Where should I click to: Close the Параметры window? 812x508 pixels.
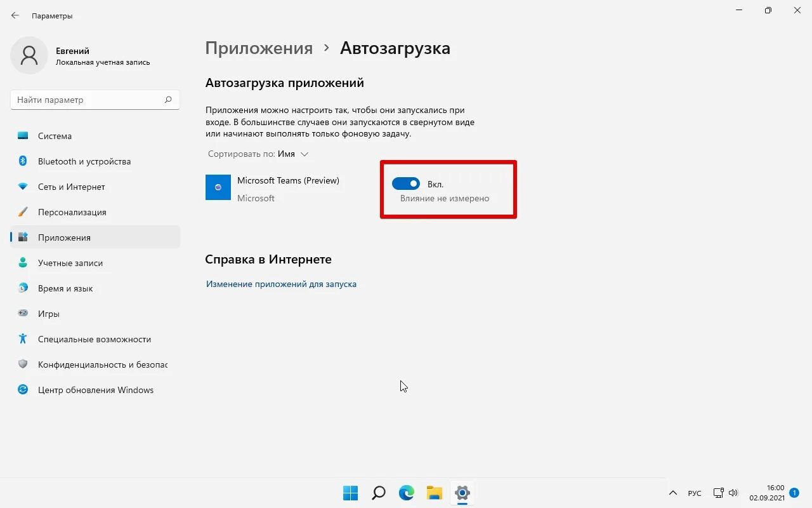tap(797, 10)
